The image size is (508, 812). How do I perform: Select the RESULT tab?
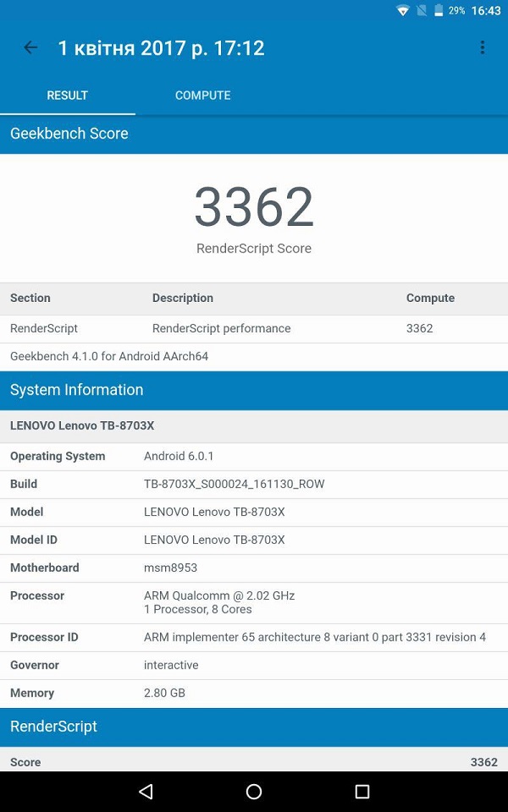[x=67, y=96]
